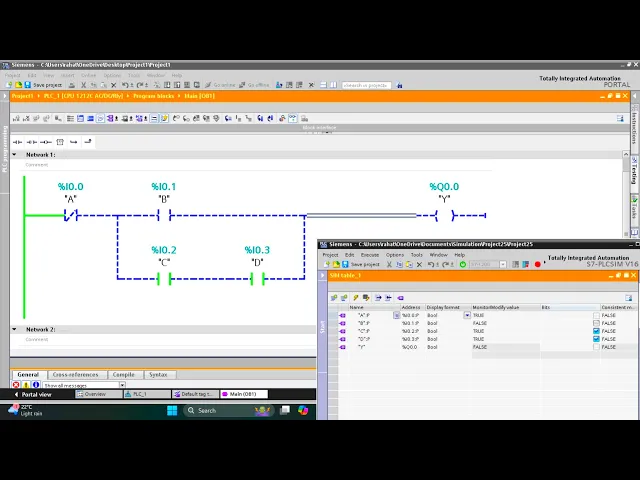The image size is (640, 480).
Task: Select the General tab in inspector
Action: [28, 374]
